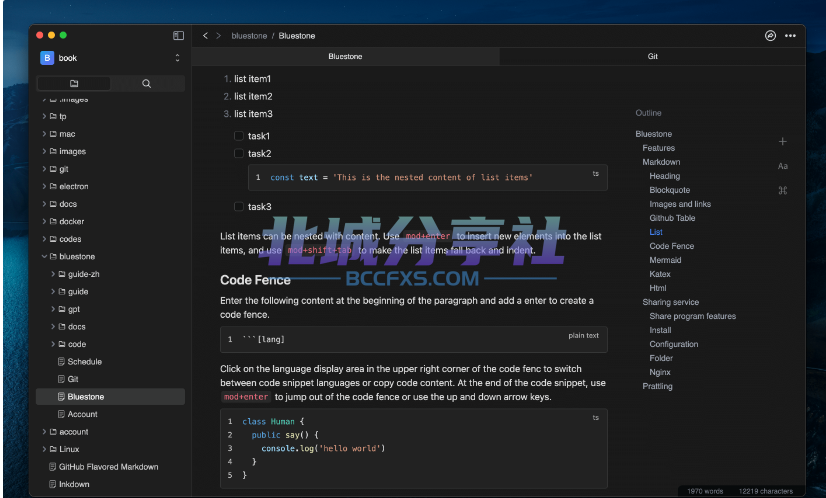The image size is (826, 498).
Task: Expand the tp folder
Action: pos(44,116)
